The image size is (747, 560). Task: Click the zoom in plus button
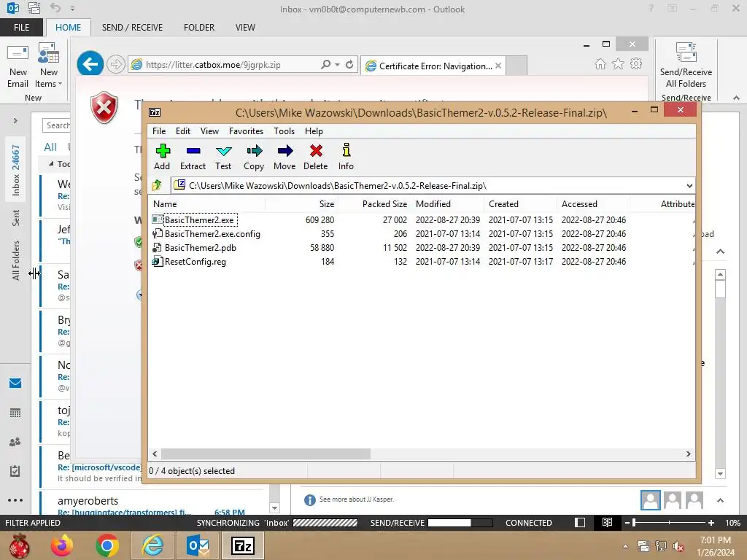(711, 523)
